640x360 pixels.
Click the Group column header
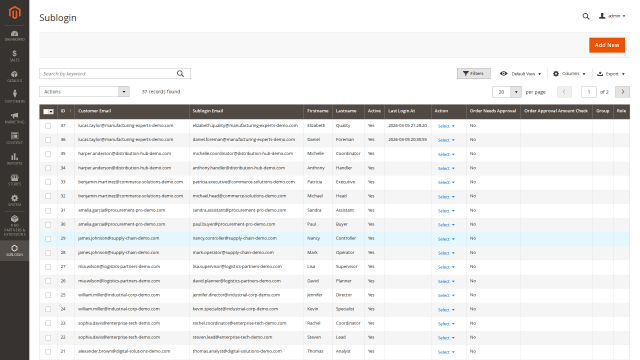[602, 111]
